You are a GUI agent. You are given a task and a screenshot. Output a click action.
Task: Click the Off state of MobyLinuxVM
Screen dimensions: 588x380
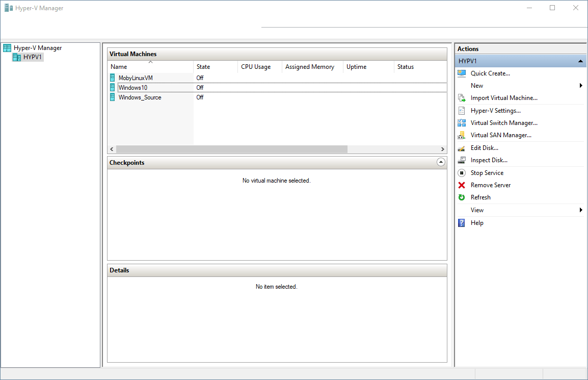(200, 78)
